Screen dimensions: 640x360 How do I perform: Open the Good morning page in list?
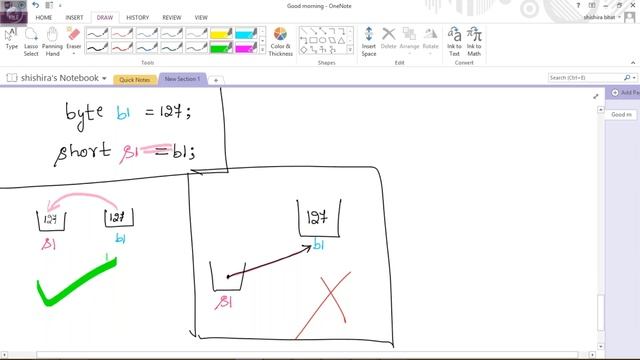coord(621,115)
